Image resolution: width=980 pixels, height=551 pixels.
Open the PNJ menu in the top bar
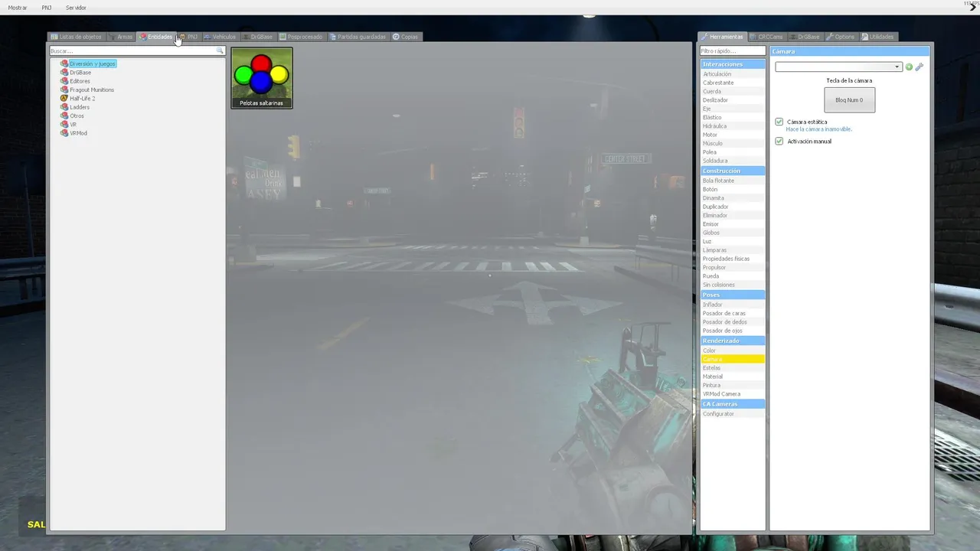pyautogui.click(x=47, y=8)
